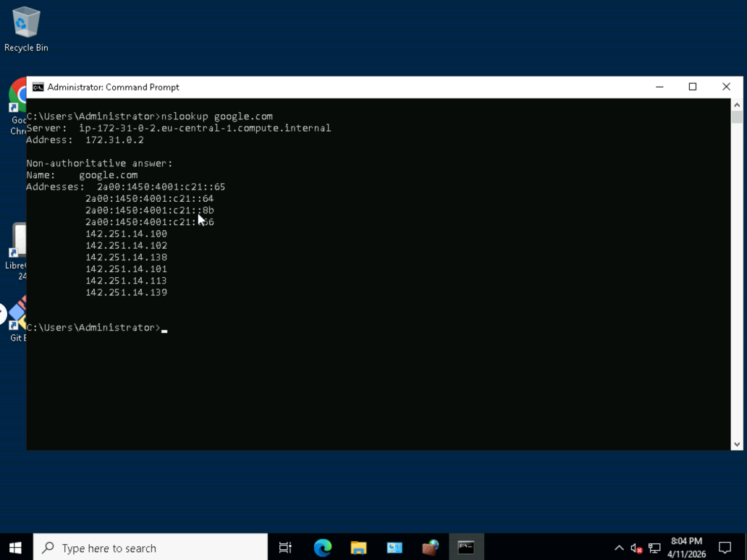This screenshot has width=747, height=560.
Task: Click the scrollbar down arrow in Command Prompt
Action: click(x=737, y=444)
